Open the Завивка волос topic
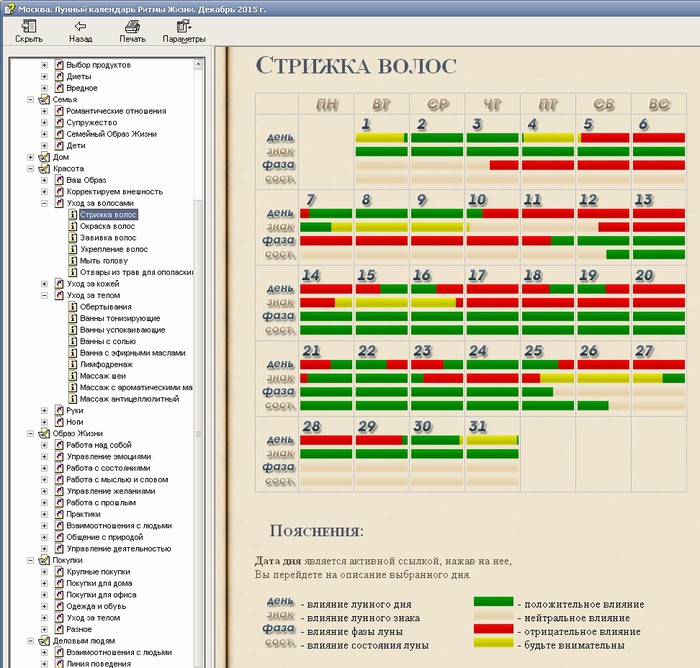 click(x=108, y=238)
